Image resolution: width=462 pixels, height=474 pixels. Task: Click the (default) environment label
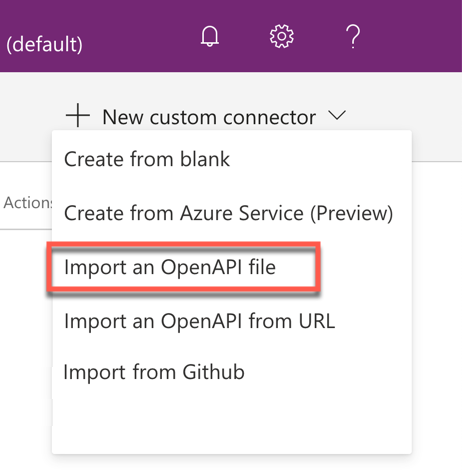click(x=44, y=44)
